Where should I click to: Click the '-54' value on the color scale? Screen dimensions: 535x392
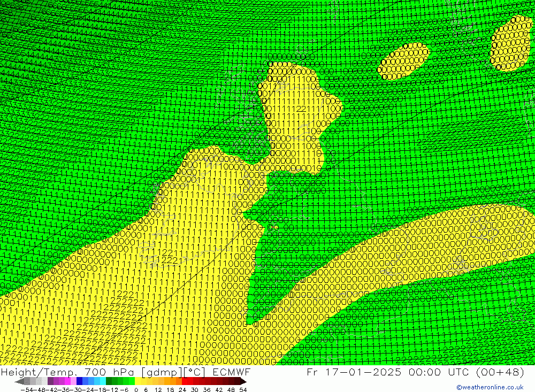click(x=27, y=390)
